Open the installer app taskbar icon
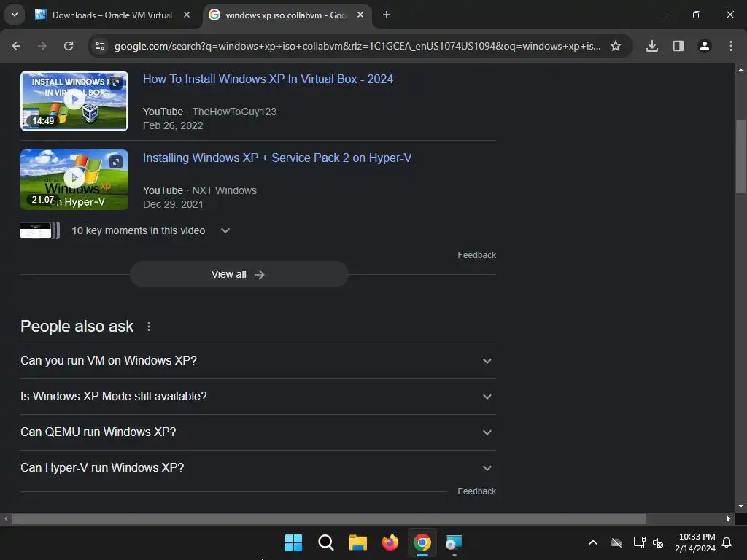This screenshot has width=747, height=560. [454, 542]
